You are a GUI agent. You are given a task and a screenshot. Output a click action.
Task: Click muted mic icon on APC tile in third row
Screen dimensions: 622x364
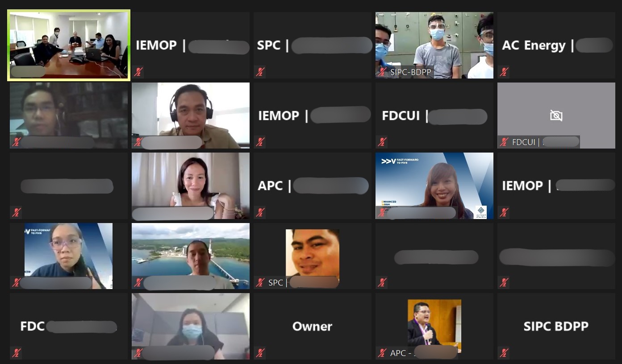point(260,212)
